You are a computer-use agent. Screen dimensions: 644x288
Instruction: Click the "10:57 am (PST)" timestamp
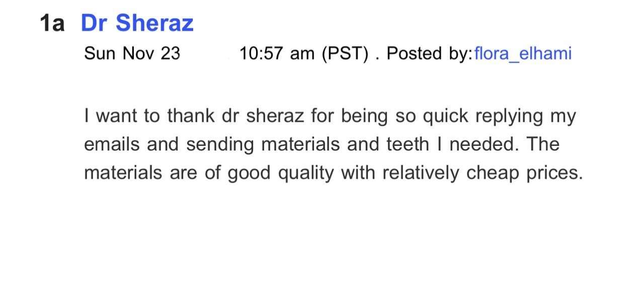[x=304, y=53]
